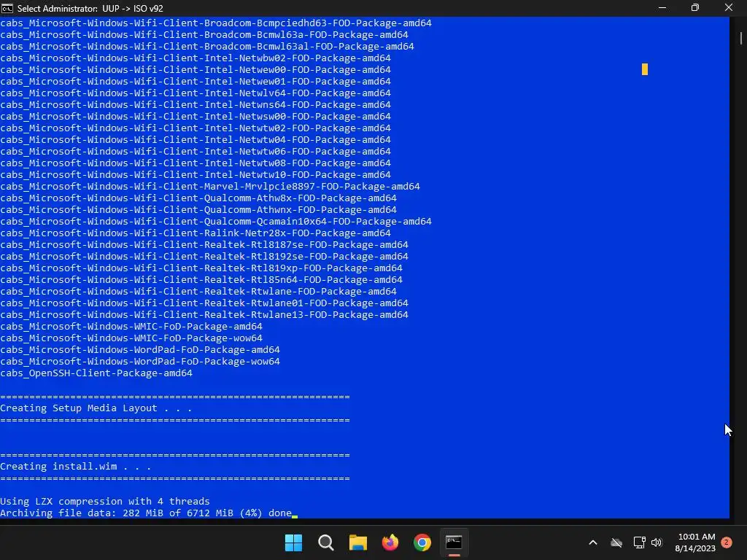Click line with Intel-Netwsw00 package

tap(196, 116)
